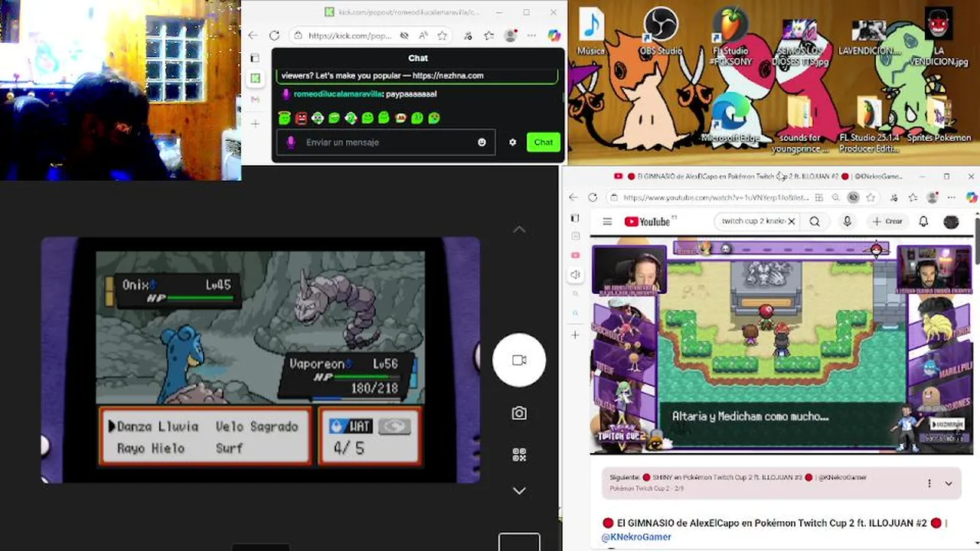This screenshot has height=551, width=980.
Task: Clear the YouTube search box with the X
Action: tap(792, 221)
